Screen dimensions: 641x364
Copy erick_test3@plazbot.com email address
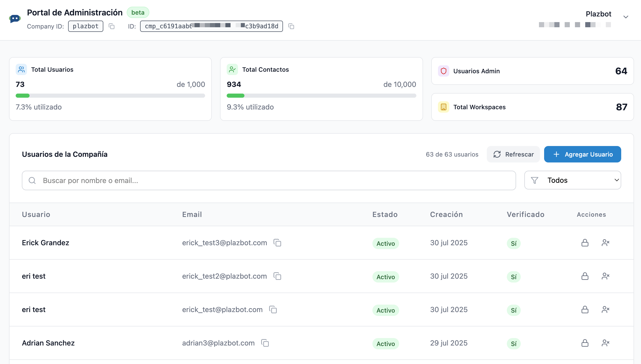pos(277,243)
